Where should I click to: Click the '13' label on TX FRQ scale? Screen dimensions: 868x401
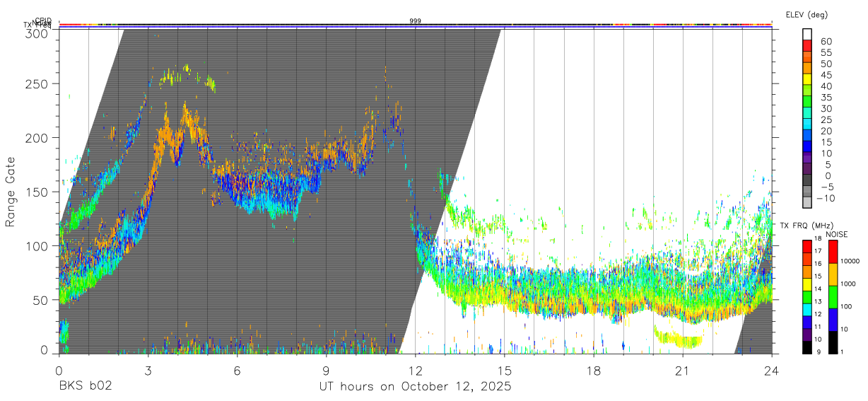click(x=818, y=301)
